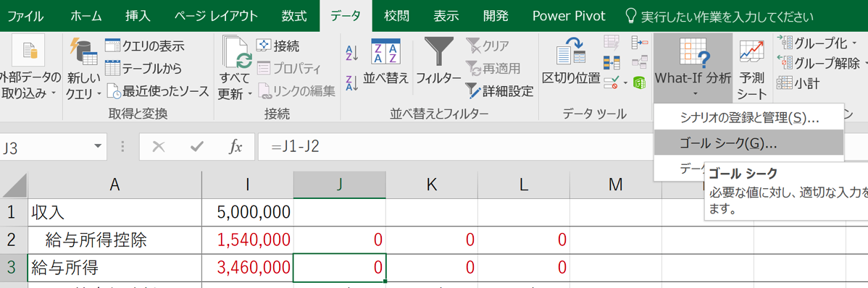Click the greyed プロパティ button
The height and width of the screenshot is (288, 868).
tap(288, 68)
